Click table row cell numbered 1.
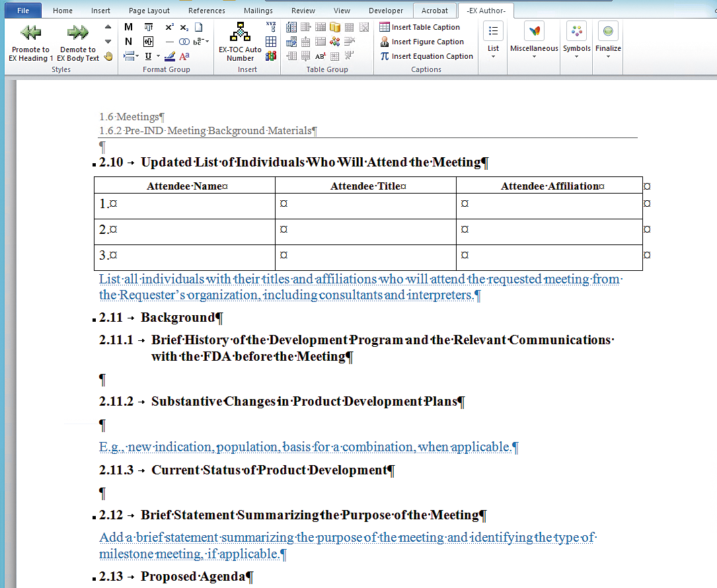 coord(185,206)
